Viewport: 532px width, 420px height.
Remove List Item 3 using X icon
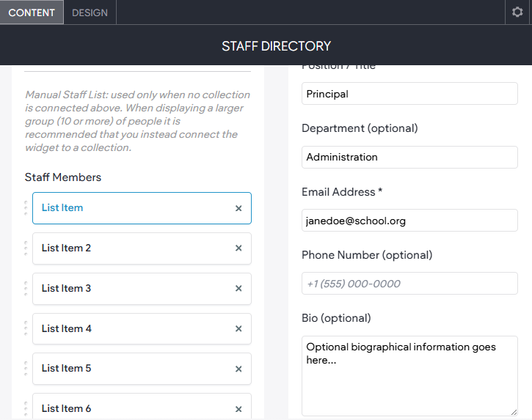click(238, 289)
